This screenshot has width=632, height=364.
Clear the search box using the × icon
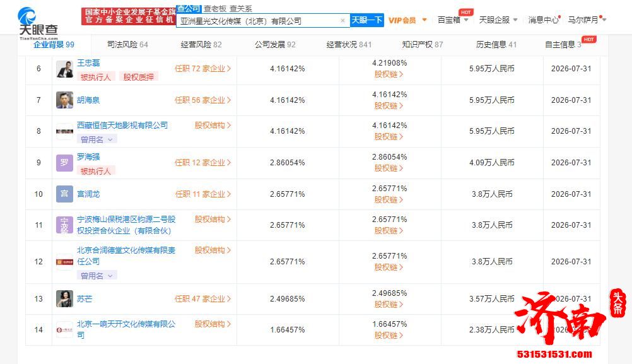[x=343, y=20]
